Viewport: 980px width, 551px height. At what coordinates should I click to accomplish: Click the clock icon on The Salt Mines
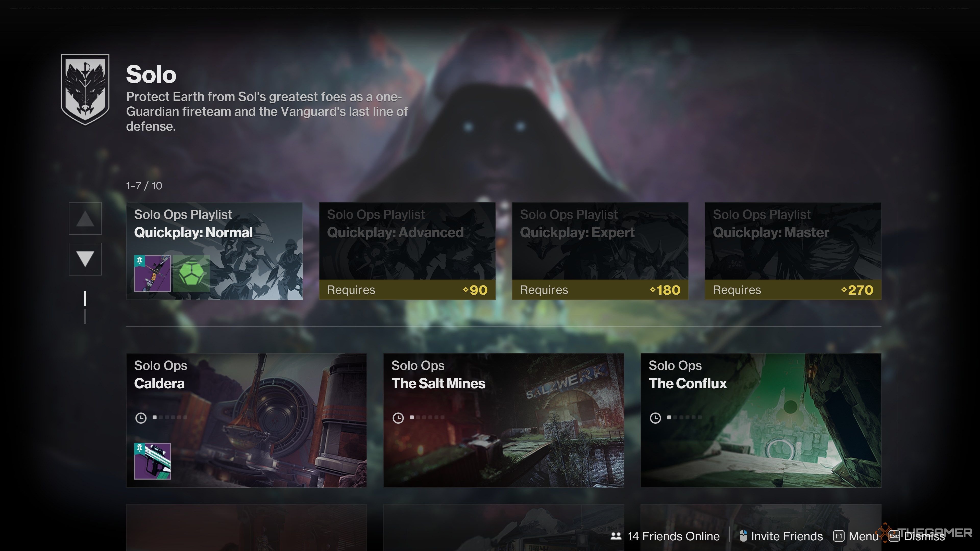(398, 418)
